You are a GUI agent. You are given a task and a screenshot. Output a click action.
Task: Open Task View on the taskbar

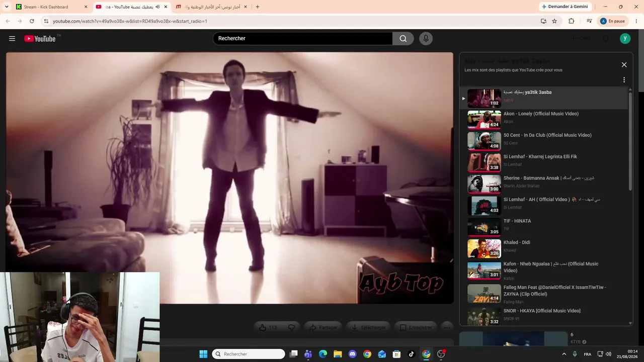pyautogui.click(x=294, y=354)
